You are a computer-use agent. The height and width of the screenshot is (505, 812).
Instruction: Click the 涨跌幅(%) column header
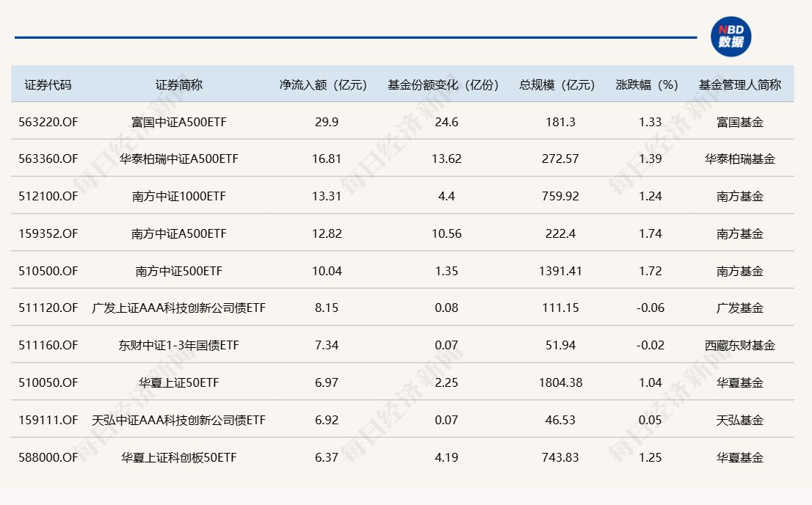[x=647, y=84]
